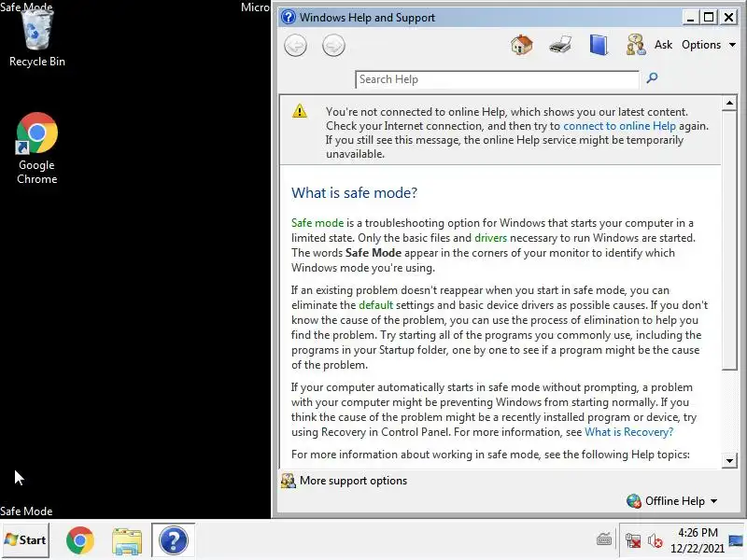This screenshot has height=560, width=747.
Task: Click the taskbar clock showing 4:26 PM
Action: click(698, 540)
